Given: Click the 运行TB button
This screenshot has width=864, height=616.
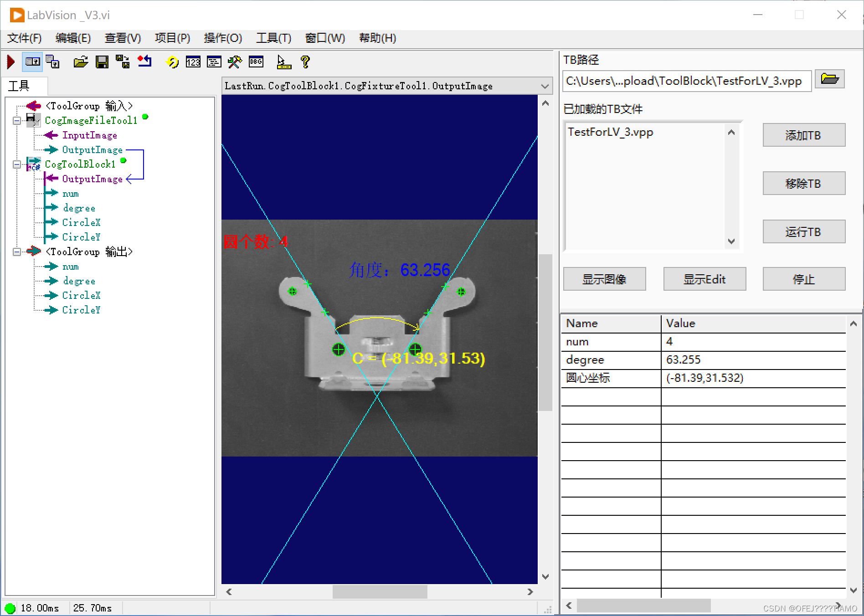Looking at the screenshot, I should (803, 231).
